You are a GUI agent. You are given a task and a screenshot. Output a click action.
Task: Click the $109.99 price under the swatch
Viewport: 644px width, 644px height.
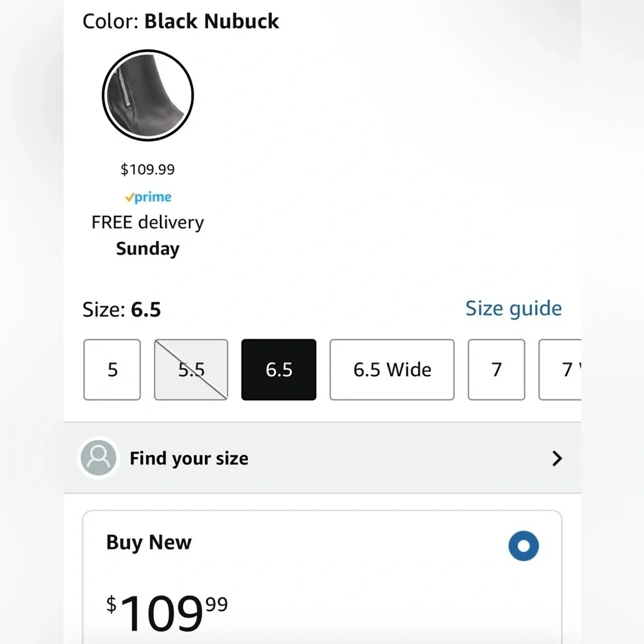148,169
